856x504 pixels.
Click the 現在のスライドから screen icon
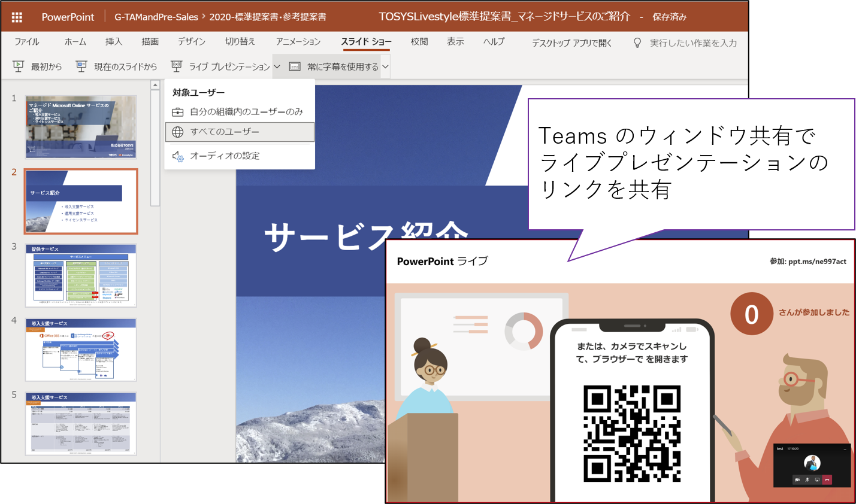coord(81,66)
